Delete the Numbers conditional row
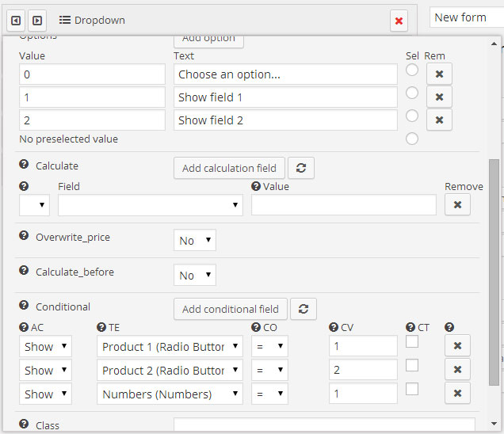 (x=457, y=394)
